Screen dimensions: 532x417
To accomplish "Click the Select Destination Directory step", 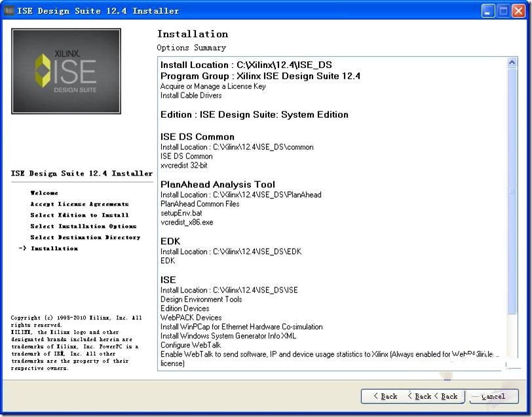I will (x=85, y=238).
